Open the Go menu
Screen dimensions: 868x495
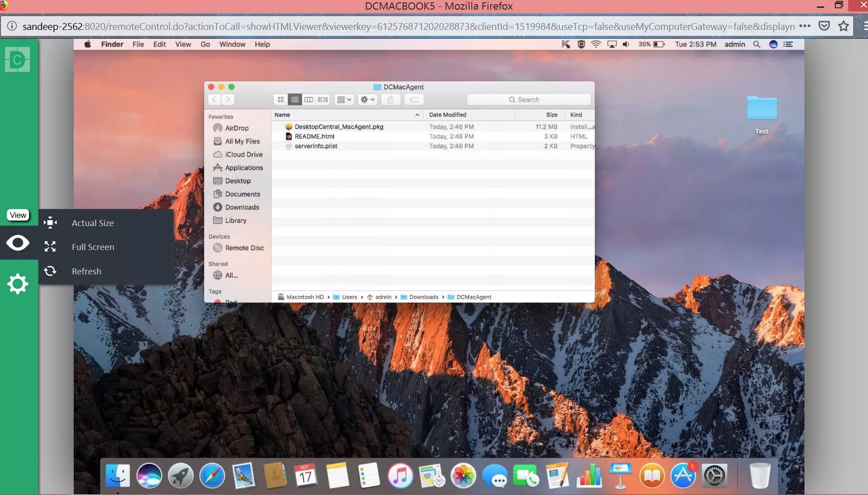click(x=205, y=44)
